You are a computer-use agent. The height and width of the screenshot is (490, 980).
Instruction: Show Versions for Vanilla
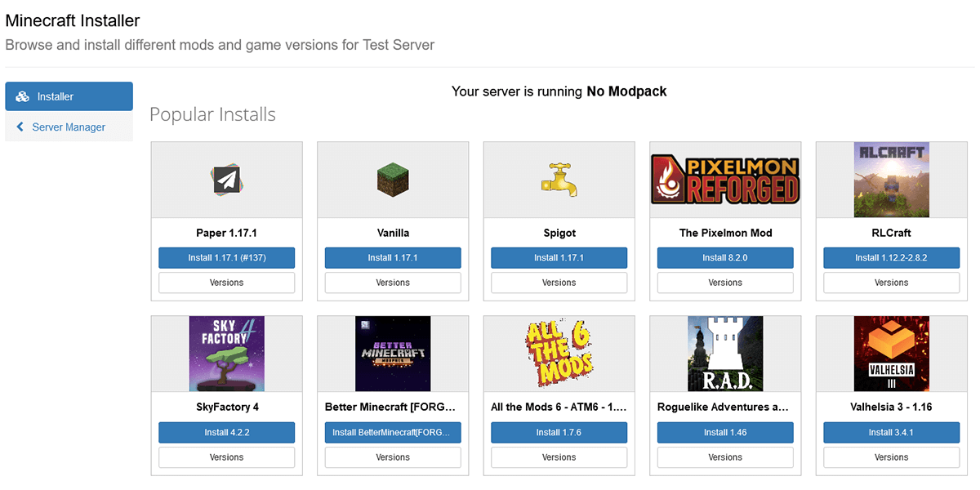coord(393,283)
